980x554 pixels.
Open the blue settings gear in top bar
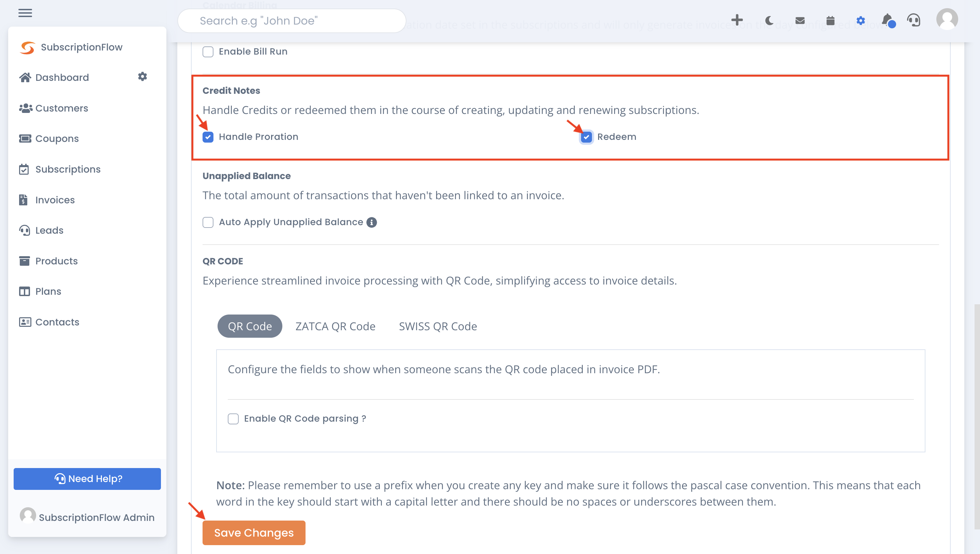pyautogui.click(x=861, y=20)
